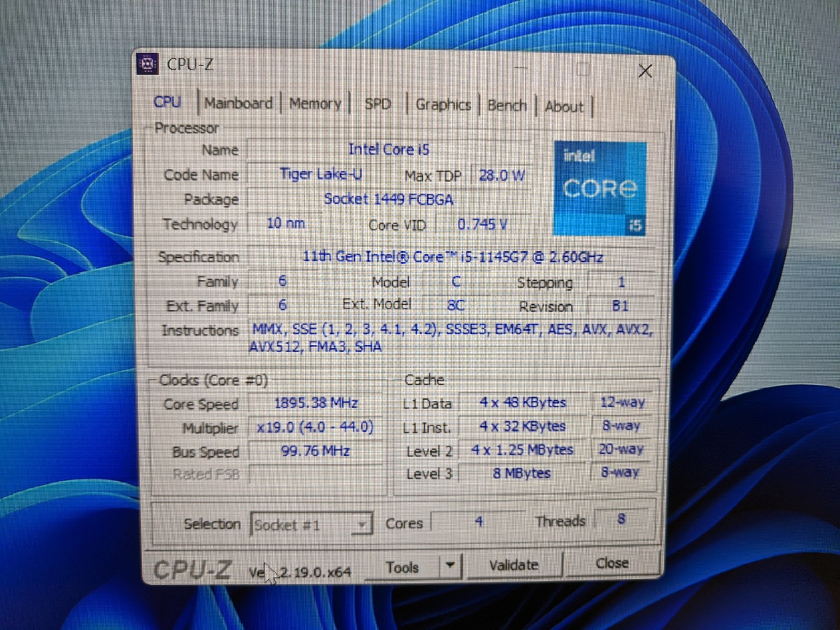
Task: Click the Level 3 value '8 MBytes'
Action: click(x=523, y=473)
